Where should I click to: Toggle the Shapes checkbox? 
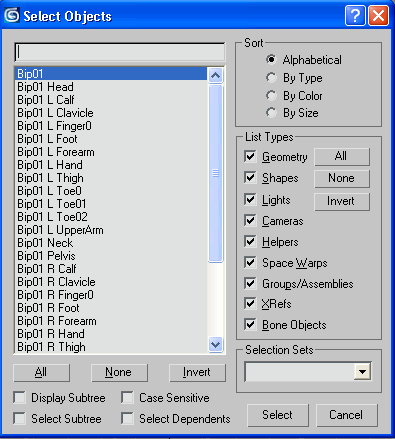(x=250, y=178)
